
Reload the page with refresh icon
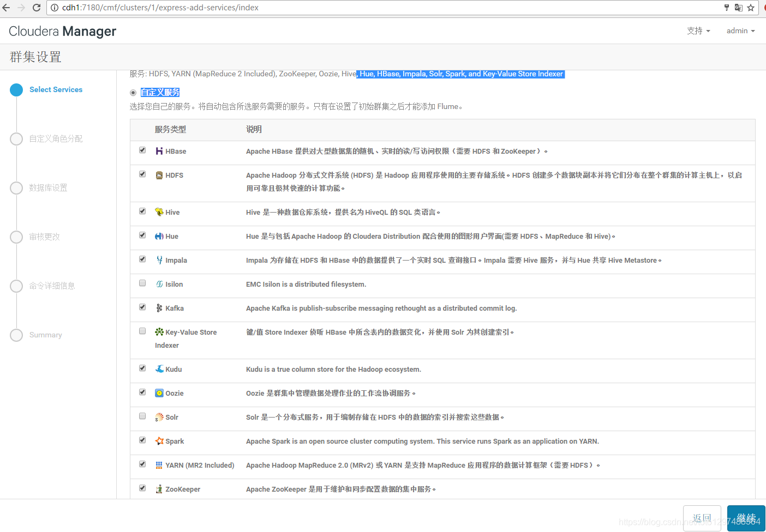point(37,8)
